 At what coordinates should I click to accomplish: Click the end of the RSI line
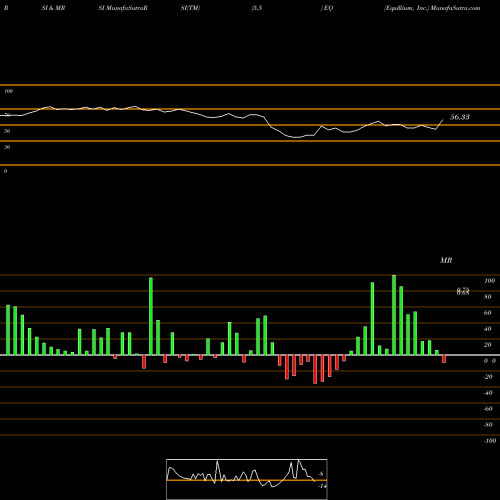pyautogui.click(x=443, y=120)
